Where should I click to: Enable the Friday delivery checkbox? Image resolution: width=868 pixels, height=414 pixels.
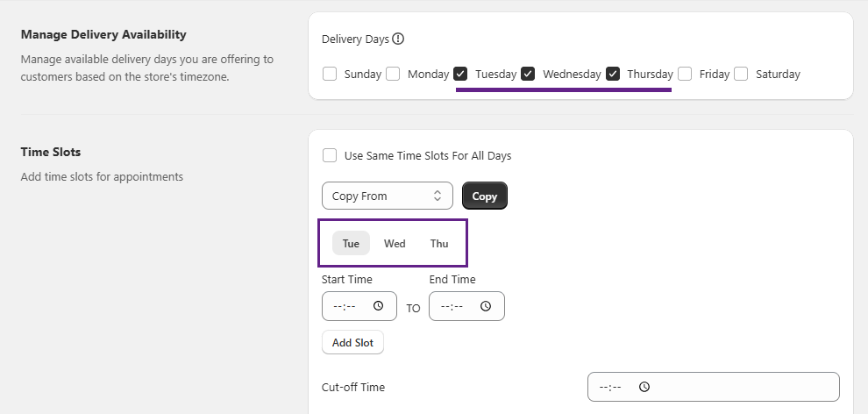685,74
